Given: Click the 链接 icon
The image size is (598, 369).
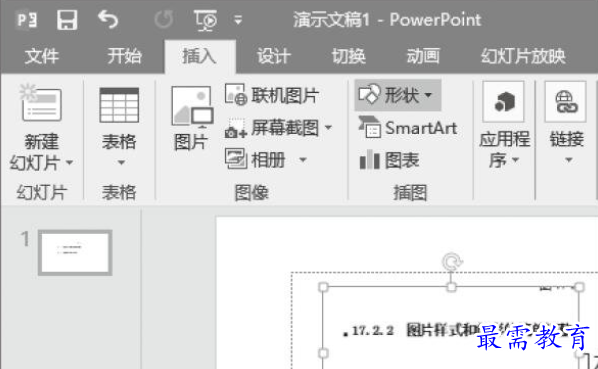Looking at the screenshot, I should (566, 101).
